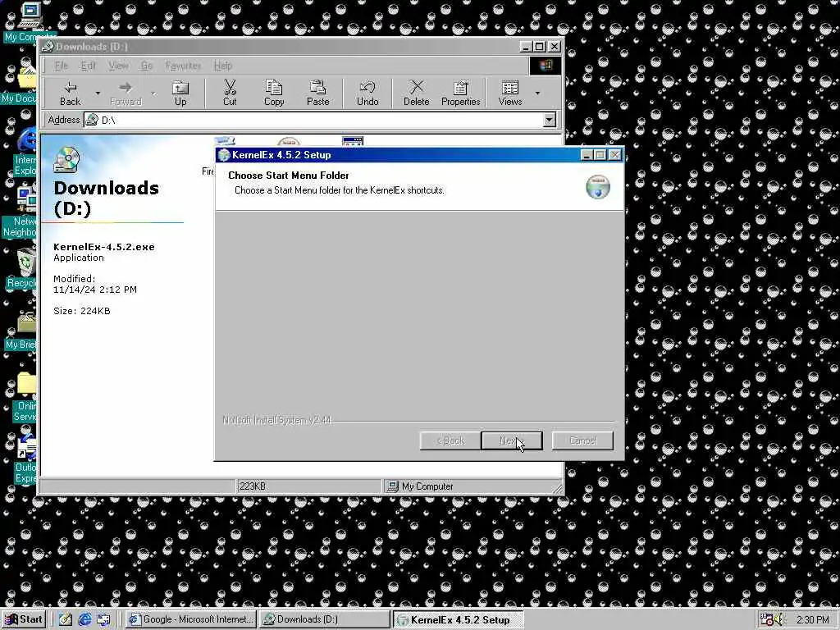Close the KernelEx Setup window
Screen dimensions: 840x630
click(615, 155)
